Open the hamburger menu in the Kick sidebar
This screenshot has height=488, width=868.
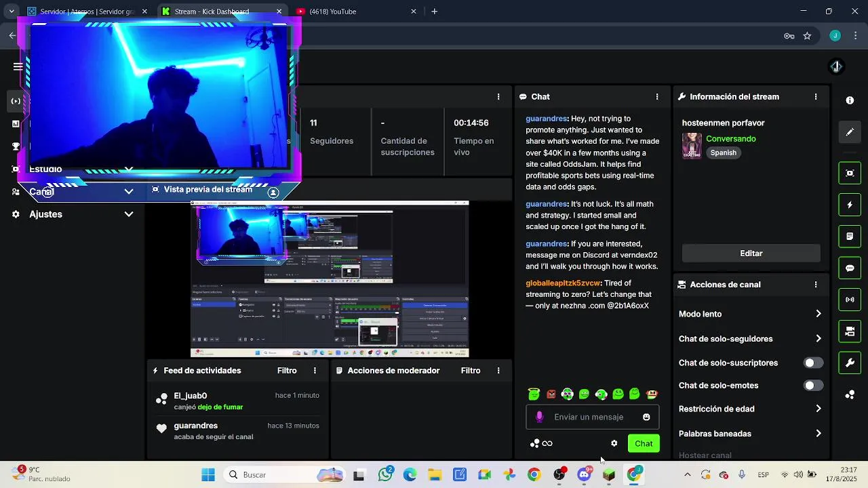click(18, 66)
